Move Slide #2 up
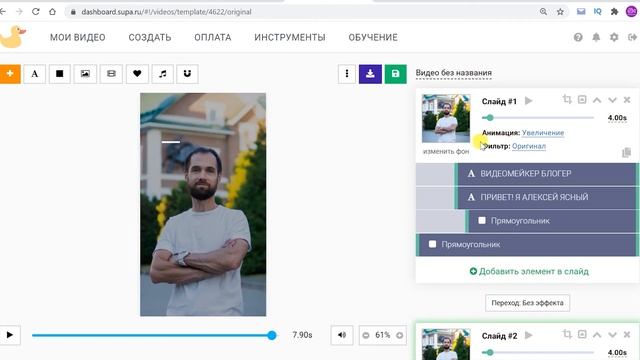The image size is (640, 360). [x=597, y=335]
